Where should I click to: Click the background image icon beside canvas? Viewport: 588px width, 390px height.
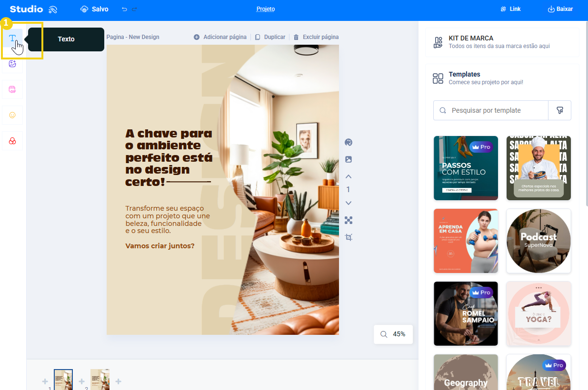point(349,159)
